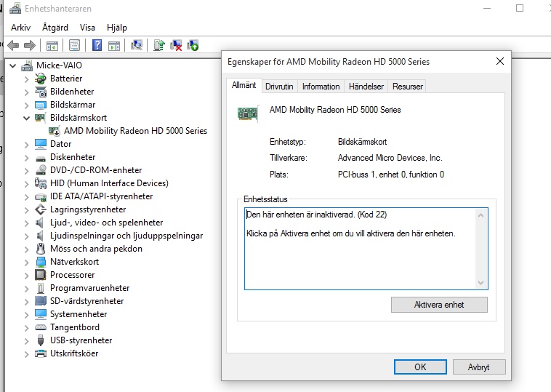Screen dimensions: 551x392
Task: Cancel with the Avbryt button
Action: [x=479, y=367]
